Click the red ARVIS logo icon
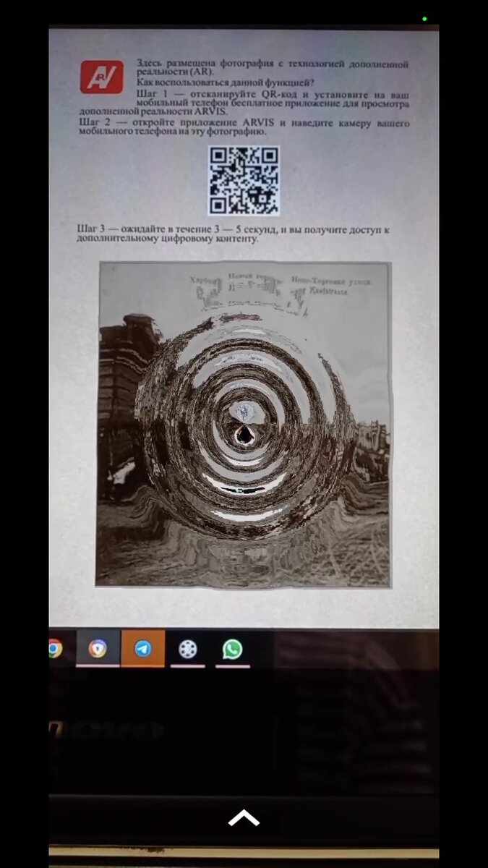 pyautogui.click(x=101, y=77)
